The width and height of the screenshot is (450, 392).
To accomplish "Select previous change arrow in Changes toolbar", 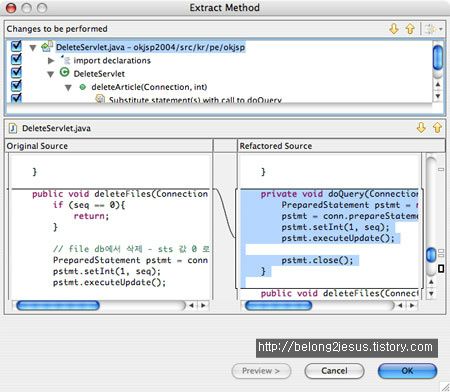I will pyautogui.click(x=410, y=29).
